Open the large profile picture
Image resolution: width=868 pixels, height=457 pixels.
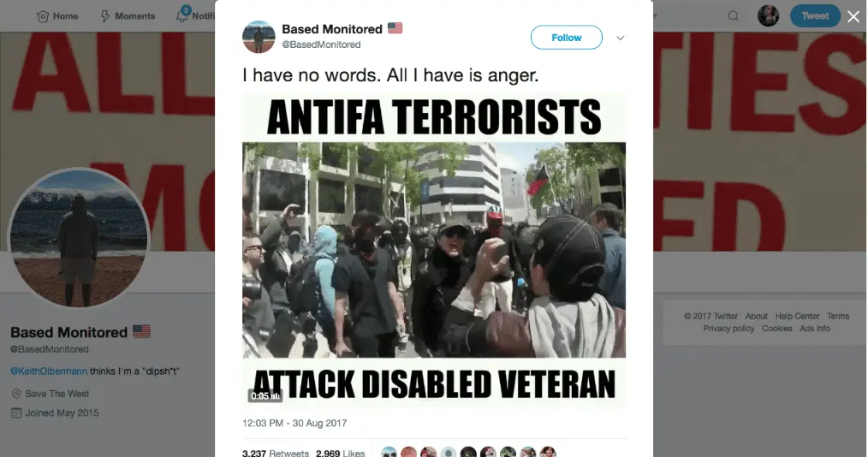(79, 239)
